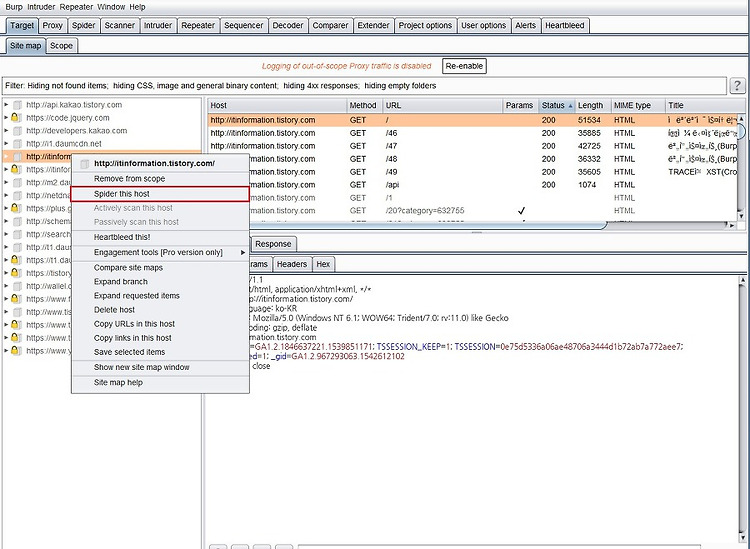Screen dimensions: 750x549
Task: Switch to the Repeater tab
Action: click(x=198, y=25)
